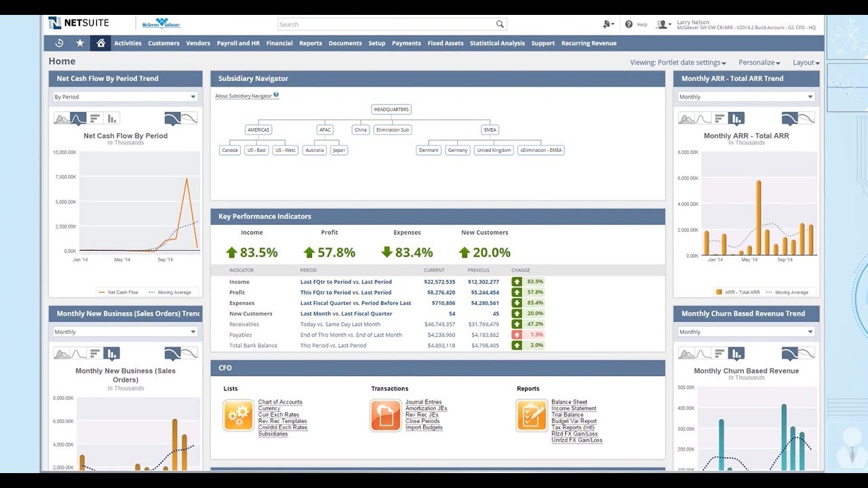Image resolution: width=868 pixels, height=488 pixels.
Task: Select line chart in Monthly New Business portlet
Action: click(78, 354)
